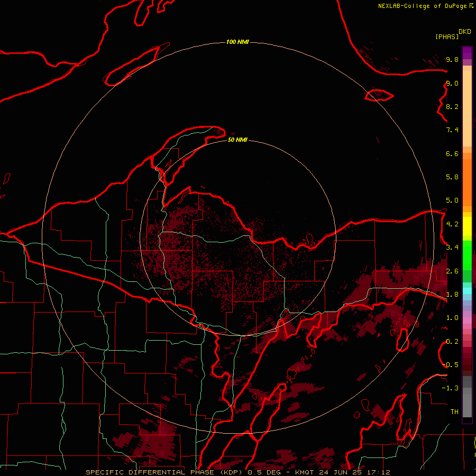476x476 pixels.
Task: Click the NEXLAB-College of DuPage credit text
Action: 422,6
